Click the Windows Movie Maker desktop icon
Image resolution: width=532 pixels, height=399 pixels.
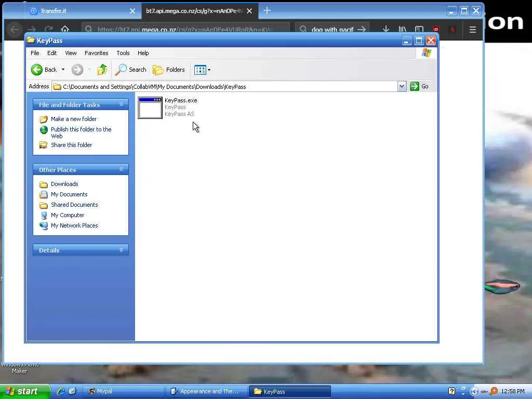19,368
